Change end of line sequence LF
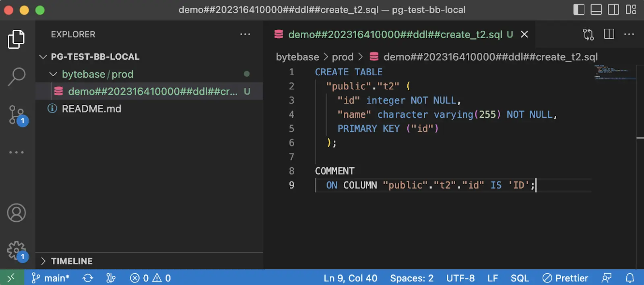This screenshot has height=285, width=644. click(493, 278)
